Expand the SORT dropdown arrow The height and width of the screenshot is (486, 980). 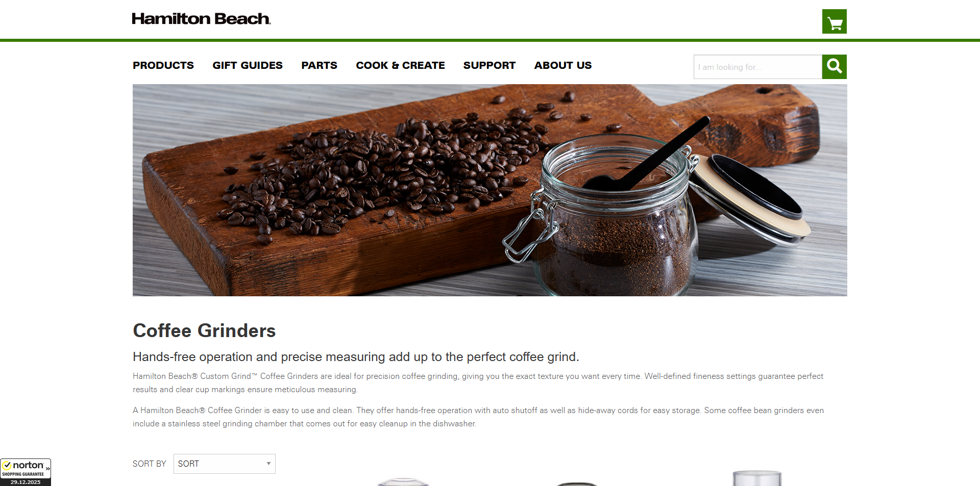(268, 464)
